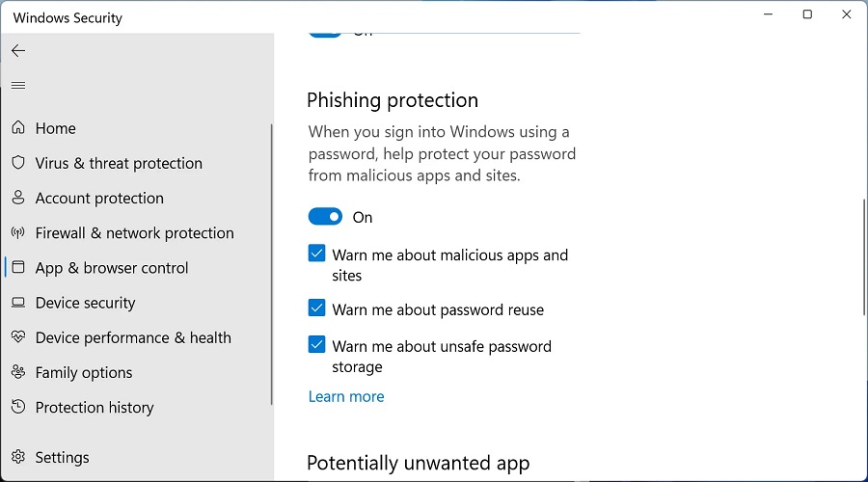This screenshot has height=482, width=868.
Task: Turn off the Phishing protection toggle
Action: pyautogui.click(x=325, y=217)
